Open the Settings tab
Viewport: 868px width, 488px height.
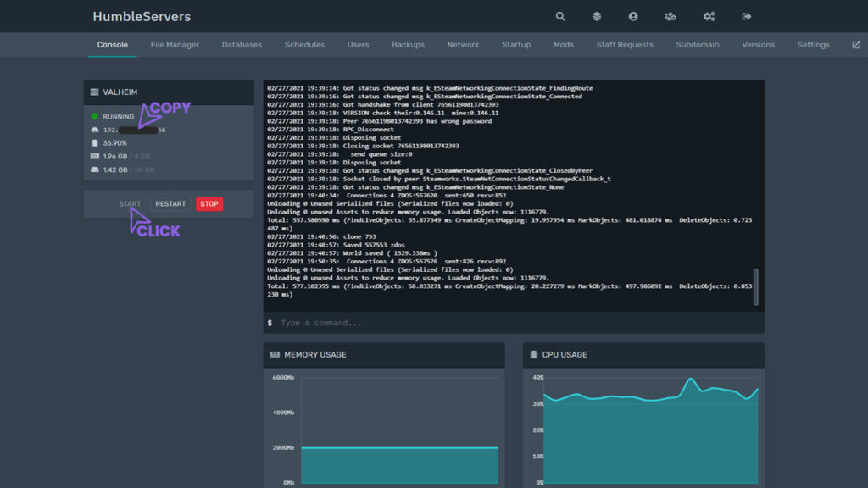[x=813, y=45]
